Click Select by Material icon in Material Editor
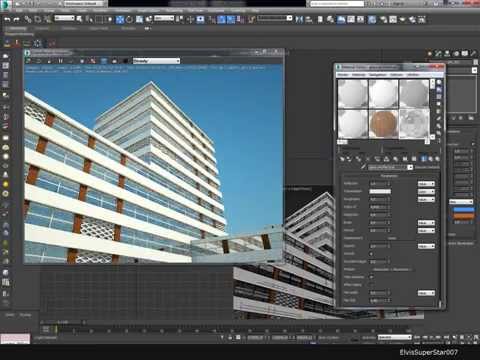Image resolution: width=480 pixels, height=360 pixels. [439, 133]
